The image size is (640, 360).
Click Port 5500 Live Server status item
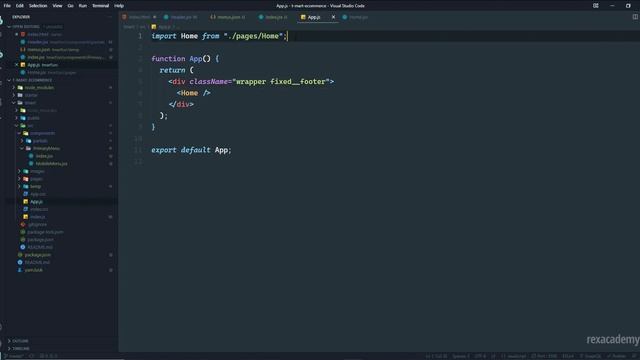tap(544, 356)
